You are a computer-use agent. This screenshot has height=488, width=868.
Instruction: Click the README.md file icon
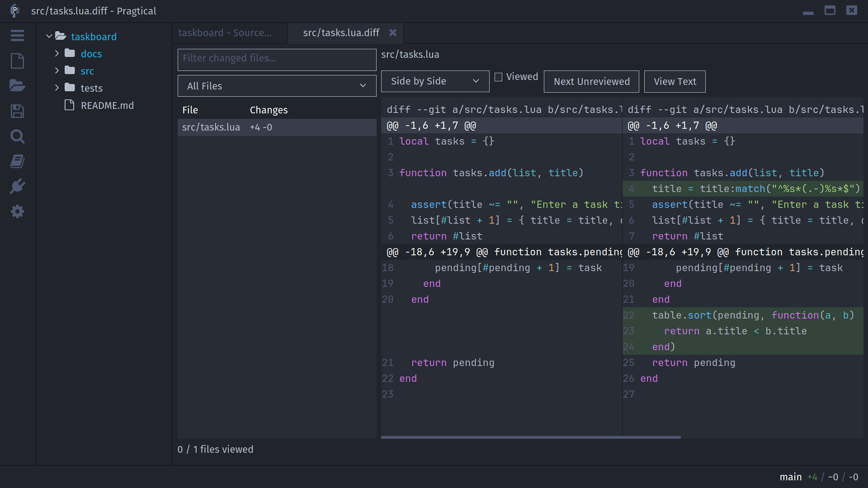[69, 105]
